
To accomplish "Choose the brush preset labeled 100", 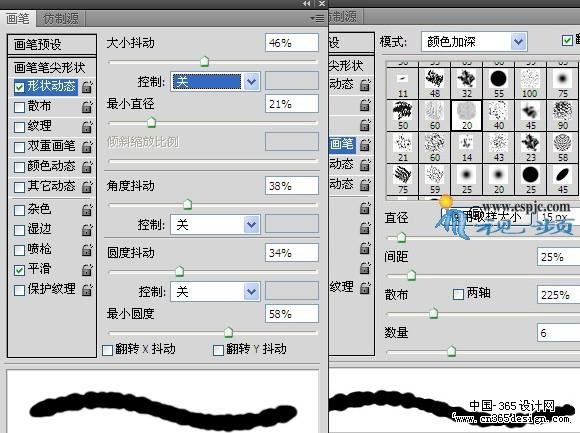I will (x=530, y=83).
